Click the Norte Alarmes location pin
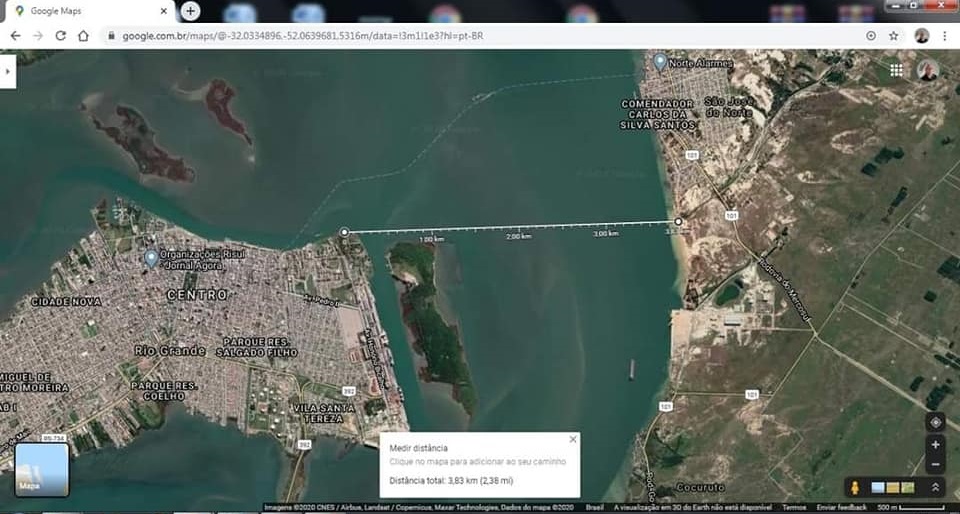 (x=660, y=62)
